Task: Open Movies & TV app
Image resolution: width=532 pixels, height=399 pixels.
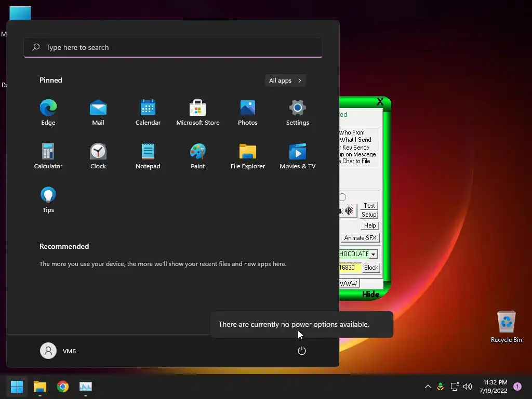Action: (x=298, y=156)
